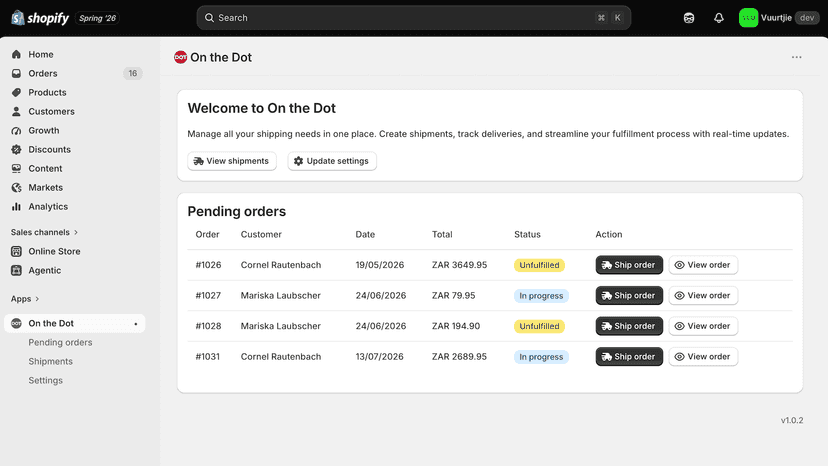Open Analytics in the sidebar

(x=74, y=207)
